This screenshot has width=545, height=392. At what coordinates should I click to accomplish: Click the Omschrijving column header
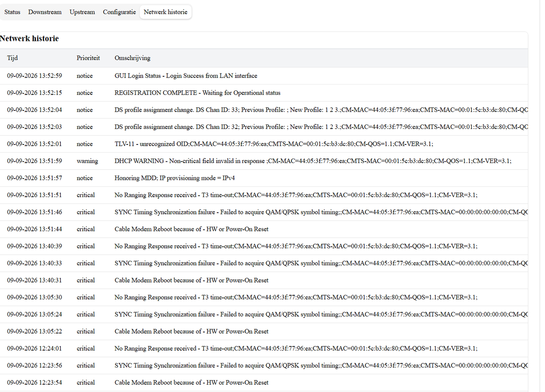133,58
